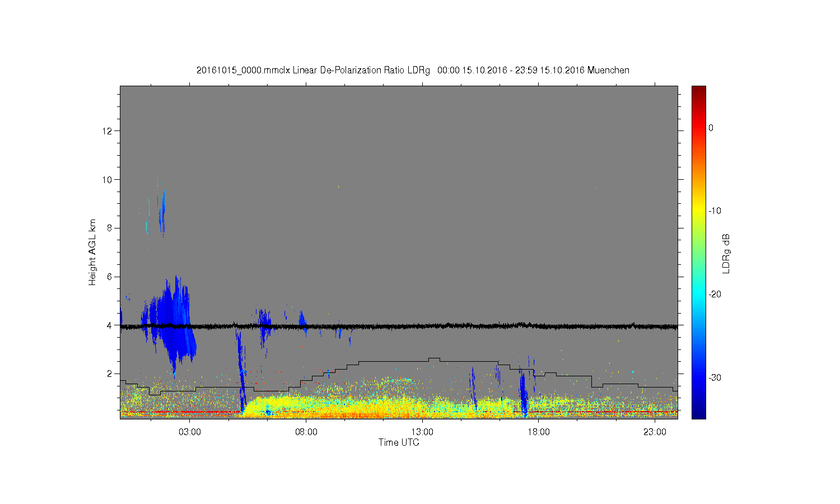Click the height axis tick label 12

click(x=108, y=131)
